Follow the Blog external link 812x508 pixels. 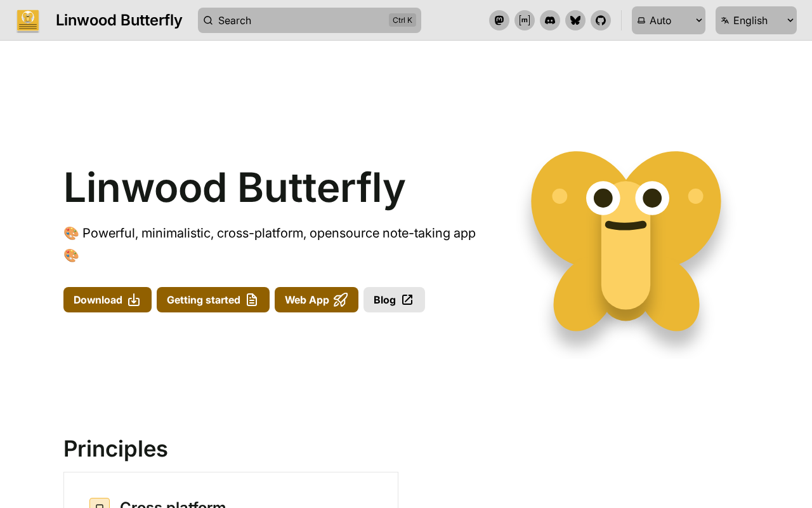point(393,300)
